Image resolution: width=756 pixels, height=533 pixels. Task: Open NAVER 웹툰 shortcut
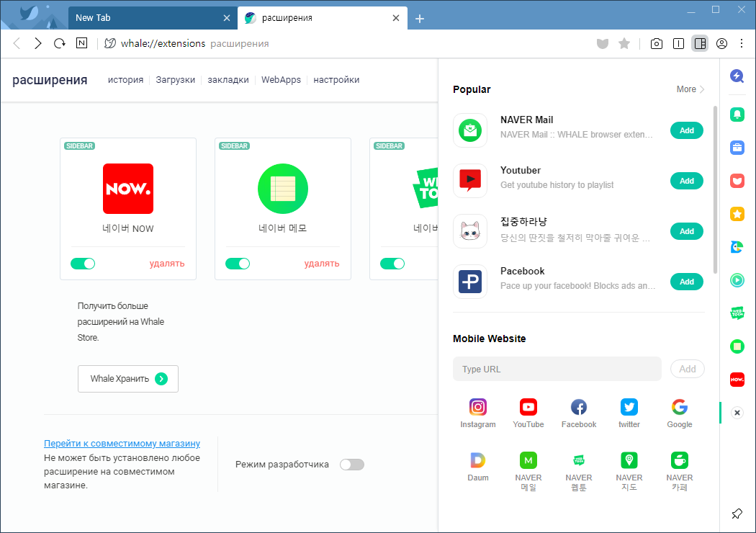579,472
